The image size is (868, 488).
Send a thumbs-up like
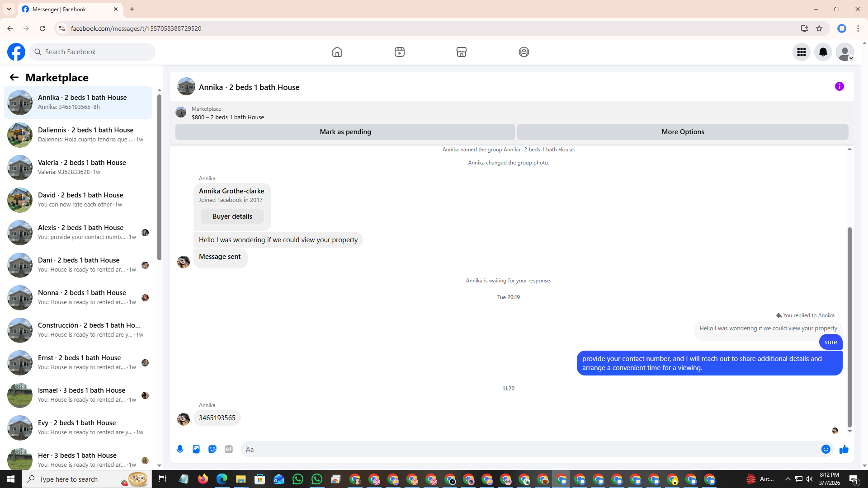coord(844,449)
